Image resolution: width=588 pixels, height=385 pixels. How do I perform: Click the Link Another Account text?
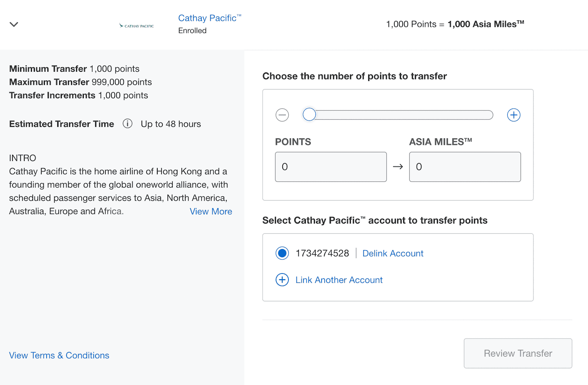[x=339, y=280]
